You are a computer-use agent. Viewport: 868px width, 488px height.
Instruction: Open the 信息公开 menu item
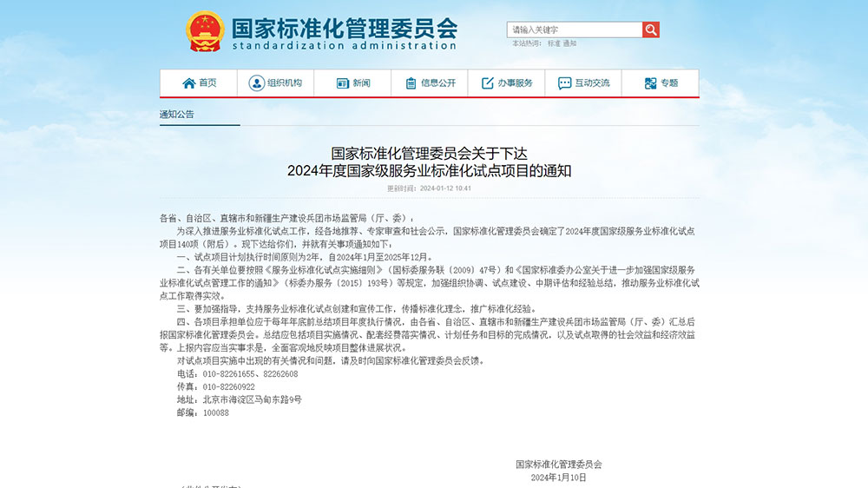coord(430,83)
